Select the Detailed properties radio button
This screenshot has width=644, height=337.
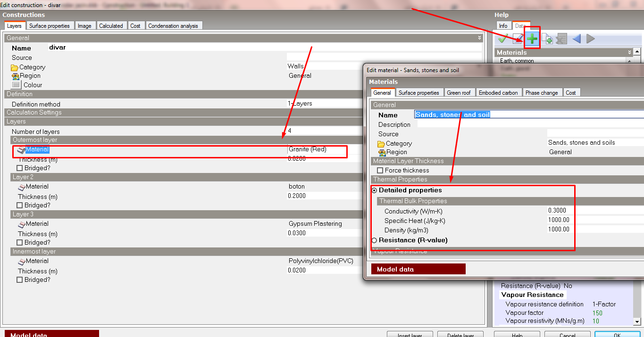[x=375, y=190]
